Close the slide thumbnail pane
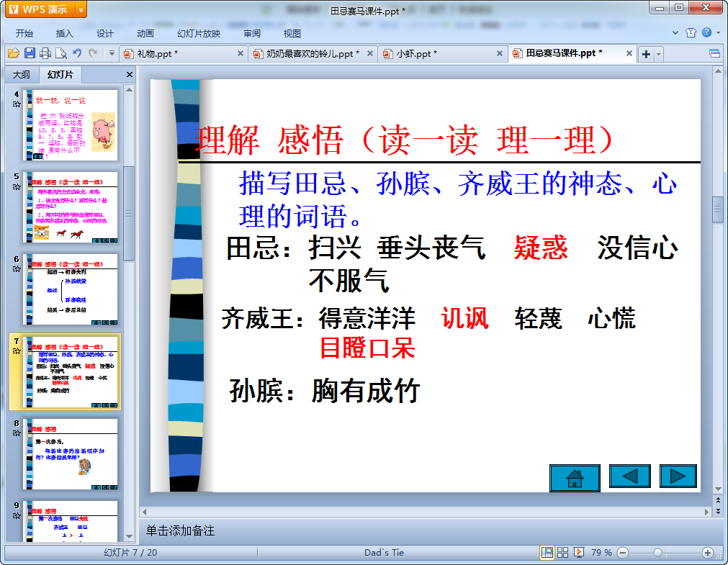Viewport: 728px width, 565px height. tap(130, 74)
